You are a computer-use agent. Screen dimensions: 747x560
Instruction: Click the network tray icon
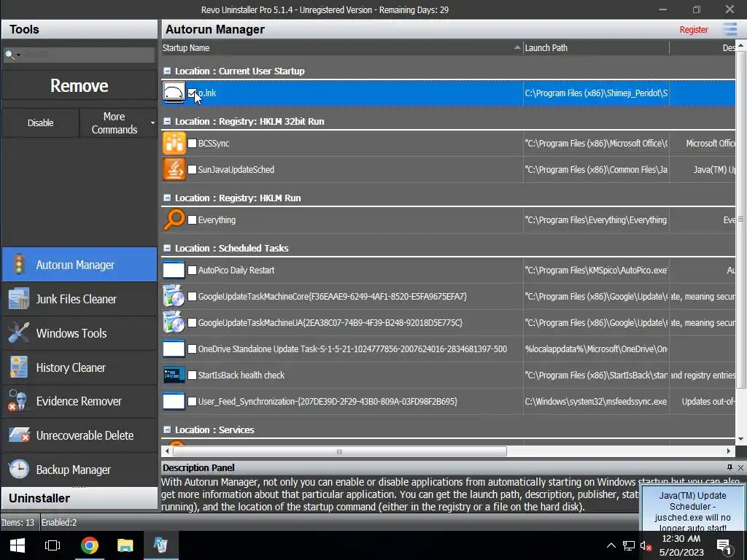pyautogui.click(x=628, y=545)
